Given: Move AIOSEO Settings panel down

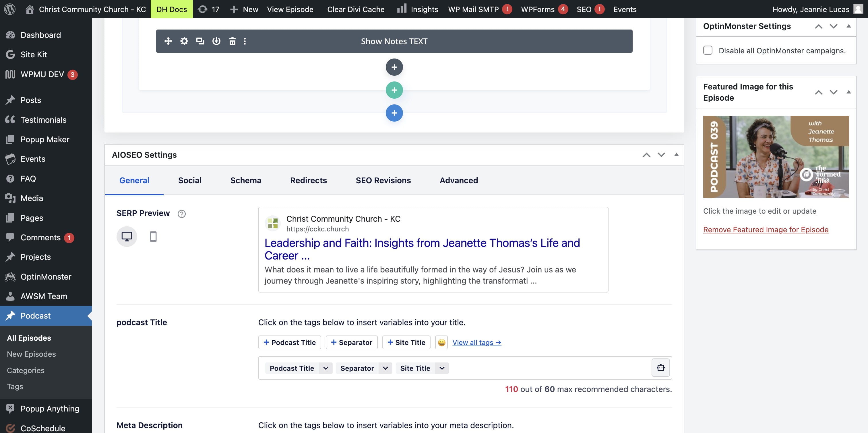Looking at the screenshot, I should [x=661, y=155].
